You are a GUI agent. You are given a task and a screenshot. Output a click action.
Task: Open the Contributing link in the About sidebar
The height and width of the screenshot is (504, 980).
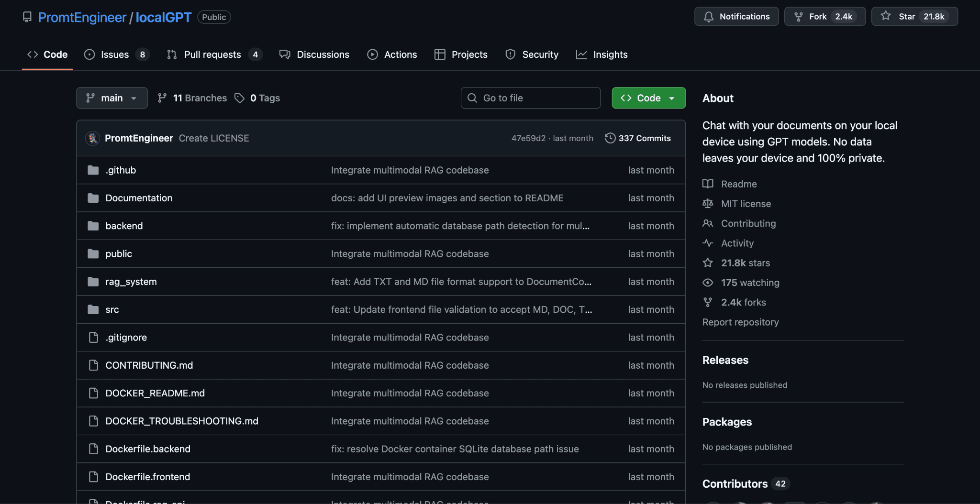(748, 223)
